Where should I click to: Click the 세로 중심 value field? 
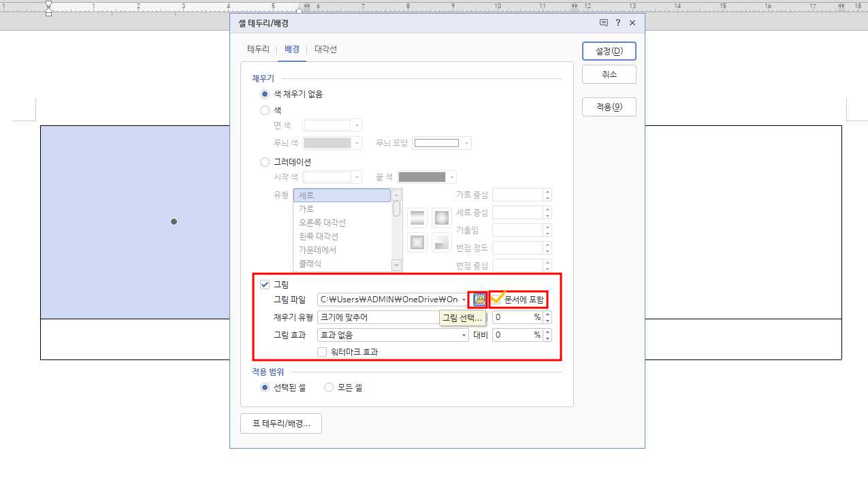click(518, 212)
